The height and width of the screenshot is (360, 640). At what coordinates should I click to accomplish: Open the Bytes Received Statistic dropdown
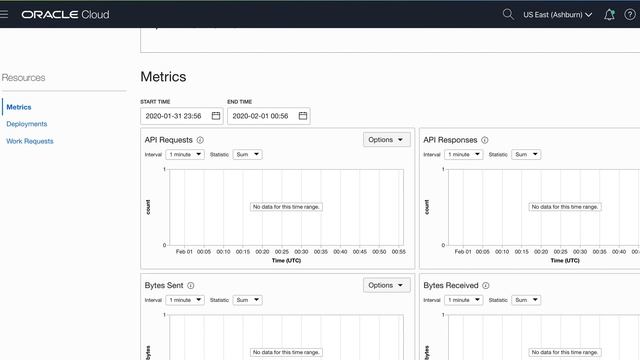pyautogui.click(x=526, y=300)
